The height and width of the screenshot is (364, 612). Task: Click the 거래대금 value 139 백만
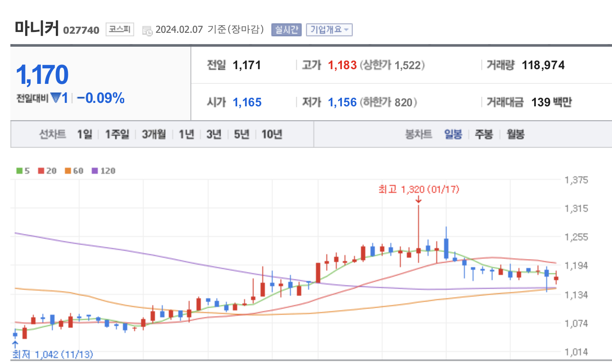[x=552, y=102]
